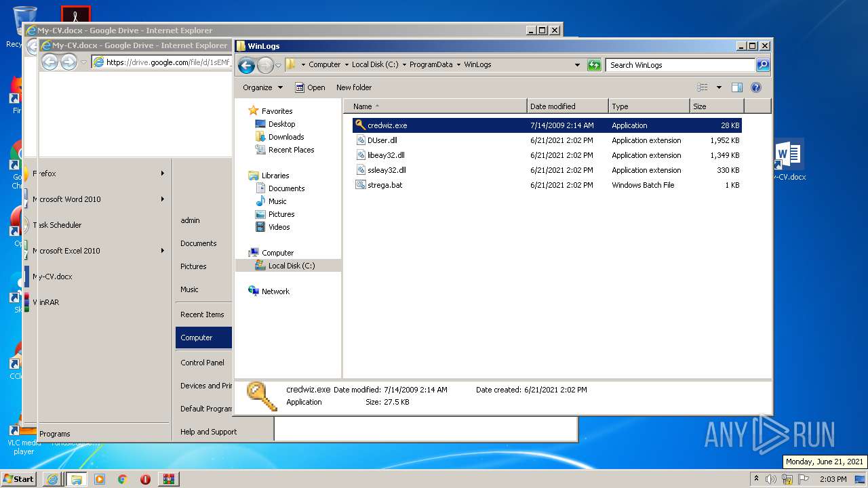
Task: Open the Organize menu
Action: [x=263, y=87]
